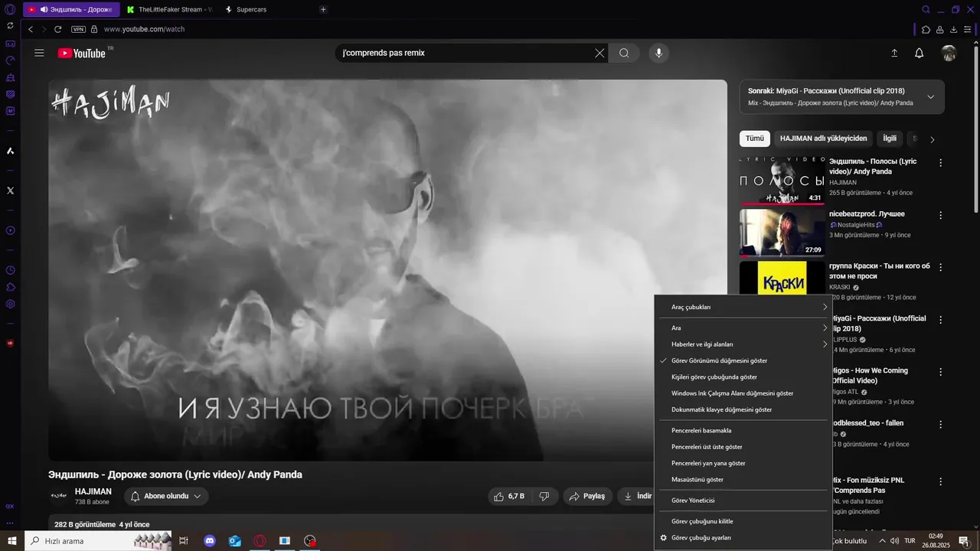Screen dimensions: 980x551
Task: Open the HAJIMAN channel name link
Action: (x=93, y=491)
